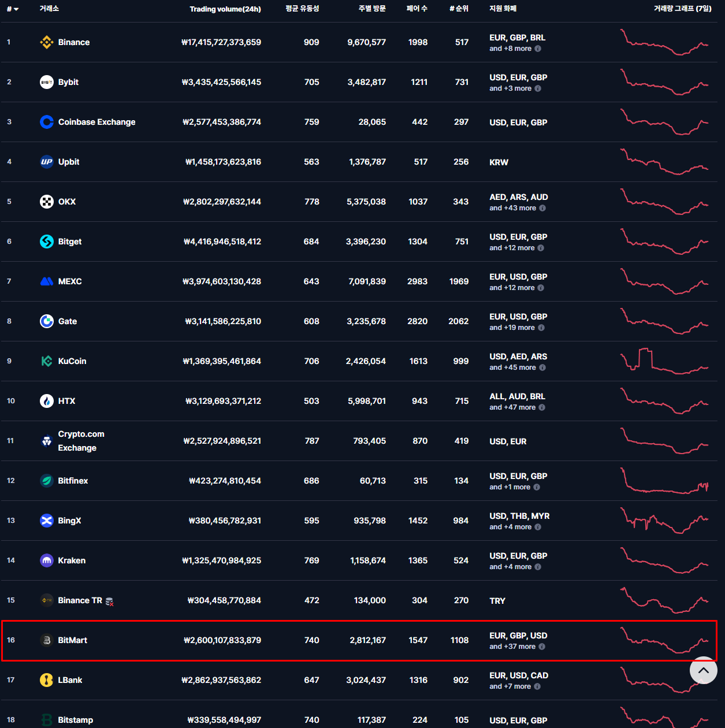
Task: Sort by the # 순위 column header
Action: pyautogui.click(x=459, y=9)
